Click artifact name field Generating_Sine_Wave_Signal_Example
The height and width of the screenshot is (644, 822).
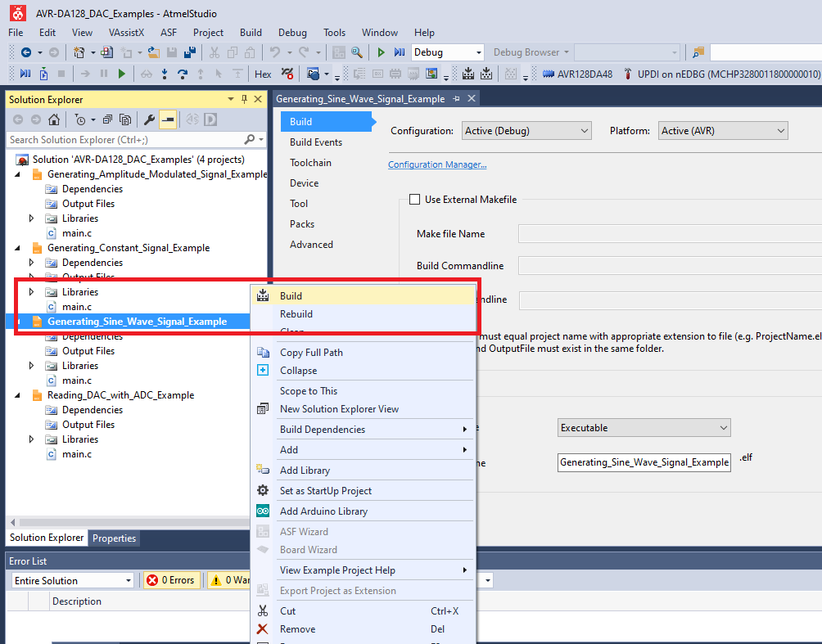644,462
